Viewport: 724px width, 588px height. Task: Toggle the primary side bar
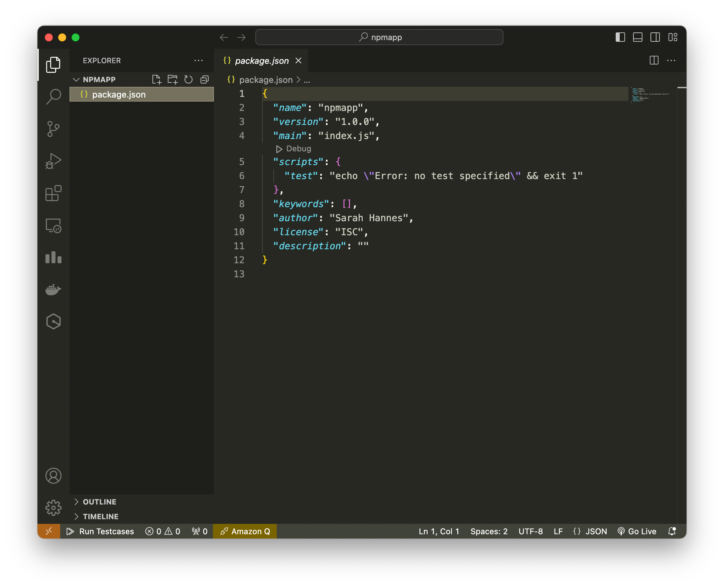pyautogui.click(x=620, y=37)
